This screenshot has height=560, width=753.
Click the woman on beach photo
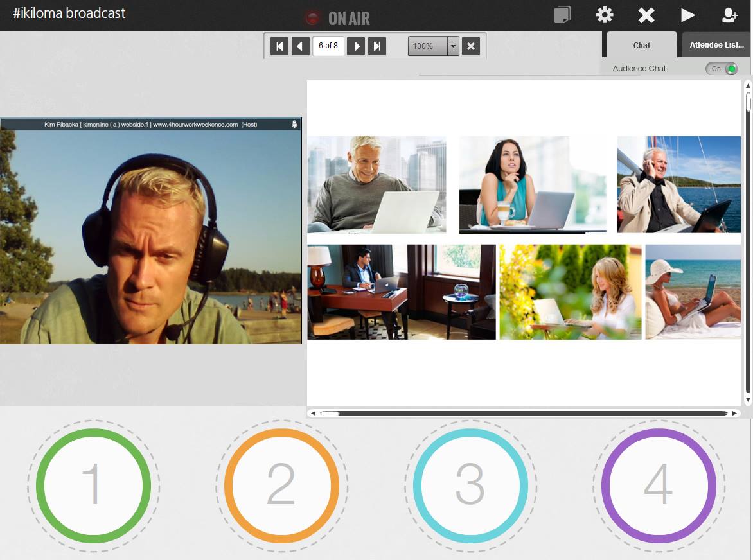693,292
